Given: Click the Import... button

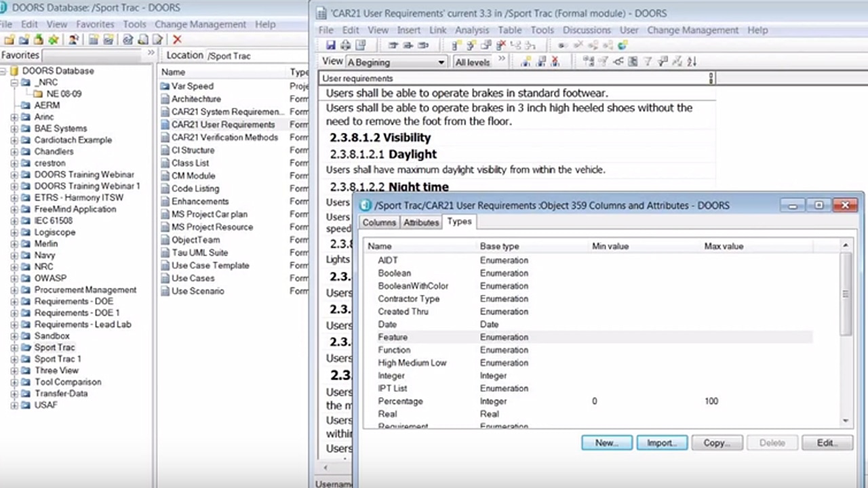Looking at the screenshot, I should 662,443.
